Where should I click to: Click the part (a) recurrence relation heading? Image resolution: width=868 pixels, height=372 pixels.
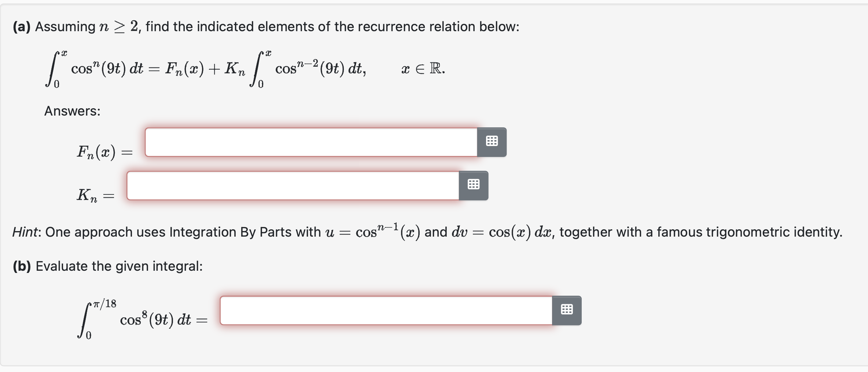[266, 26]
